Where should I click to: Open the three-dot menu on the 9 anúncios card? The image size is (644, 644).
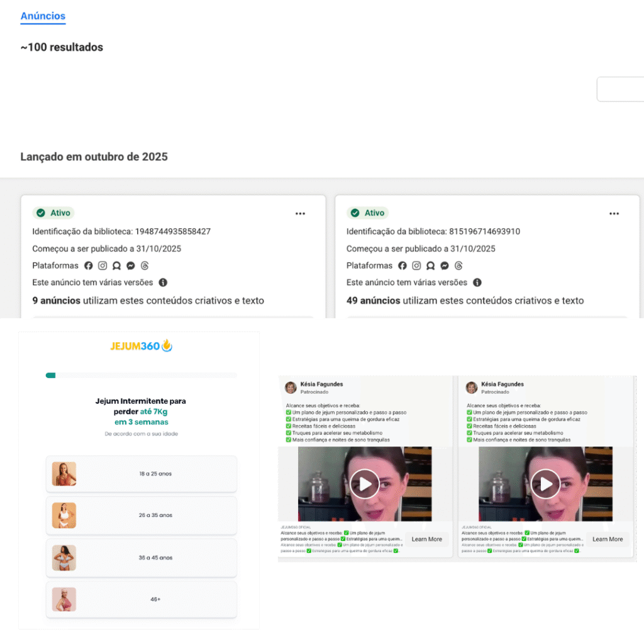(x=300, y=214)
